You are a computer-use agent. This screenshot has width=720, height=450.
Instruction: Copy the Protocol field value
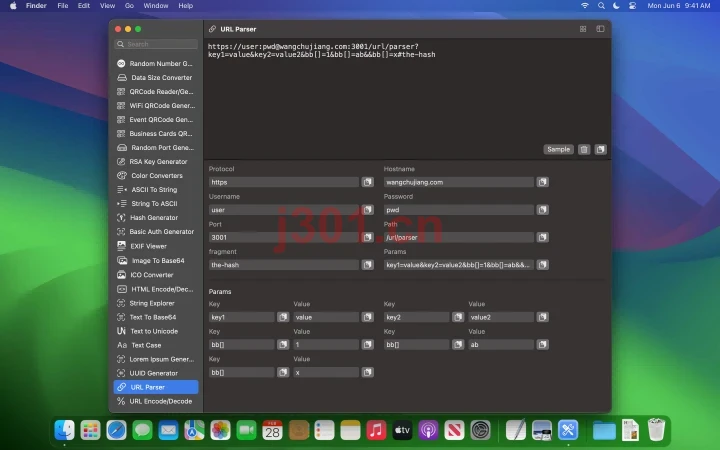(x=367, y=182)
